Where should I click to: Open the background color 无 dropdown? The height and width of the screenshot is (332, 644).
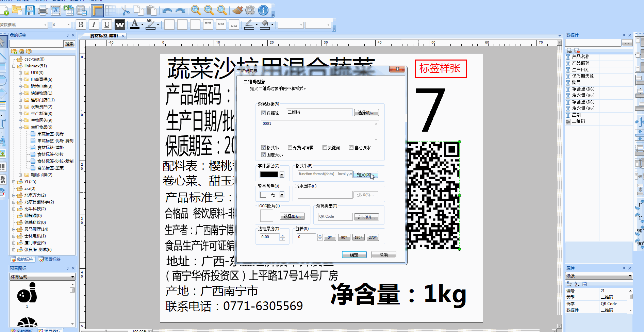282,195
